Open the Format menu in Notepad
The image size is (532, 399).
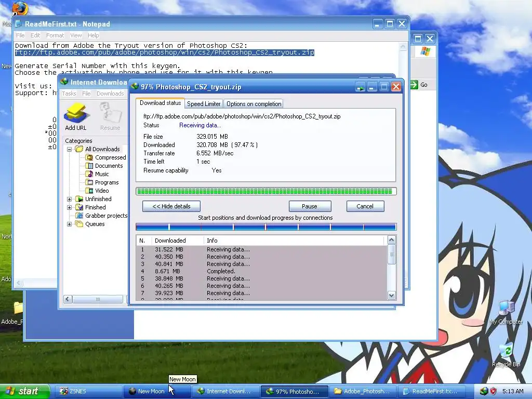point(55,35)
